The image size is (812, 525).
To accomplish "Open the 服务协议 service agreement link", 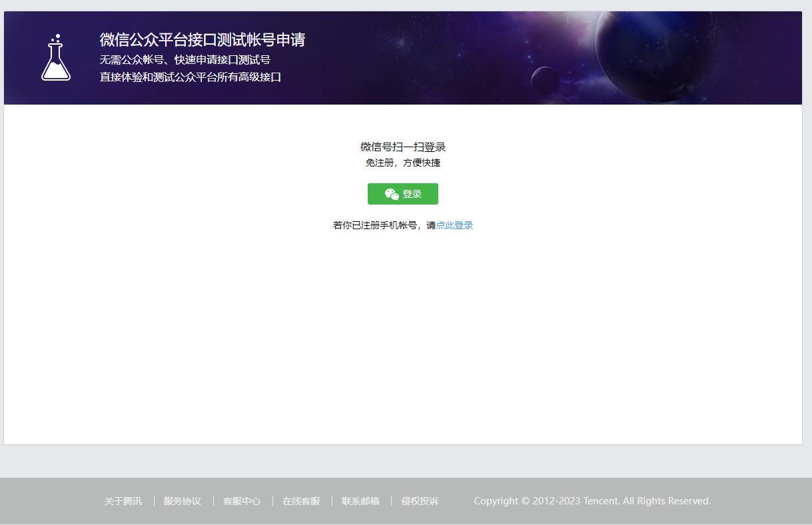I will 182,501.
